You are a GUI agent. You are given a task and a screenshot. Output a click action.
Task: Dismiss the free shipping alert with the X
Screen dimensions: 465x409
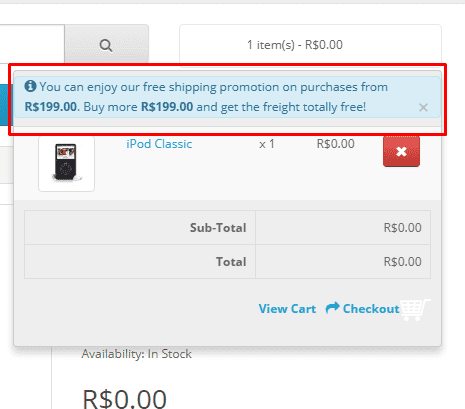[x=423, y=107]
